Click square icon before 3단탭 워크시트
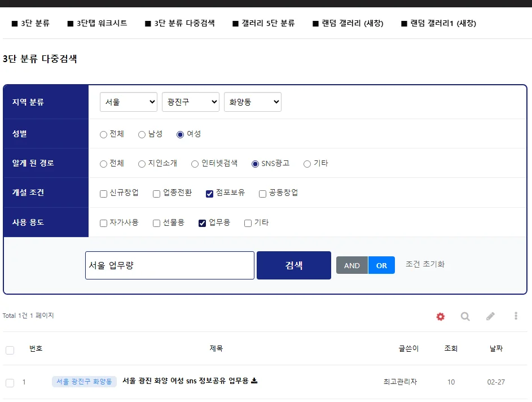The height and width of the screenshot is (402, 532). 70,23
